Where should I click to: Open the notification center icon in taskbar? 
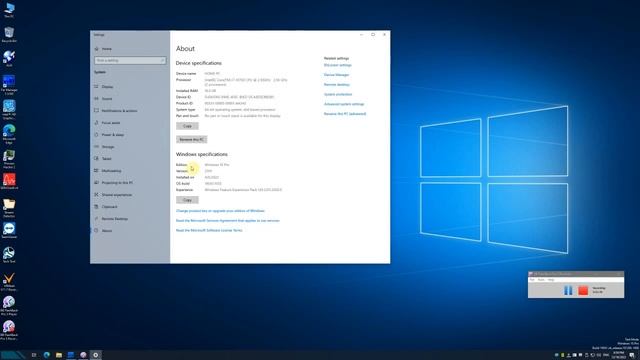(x=632, y=356)
